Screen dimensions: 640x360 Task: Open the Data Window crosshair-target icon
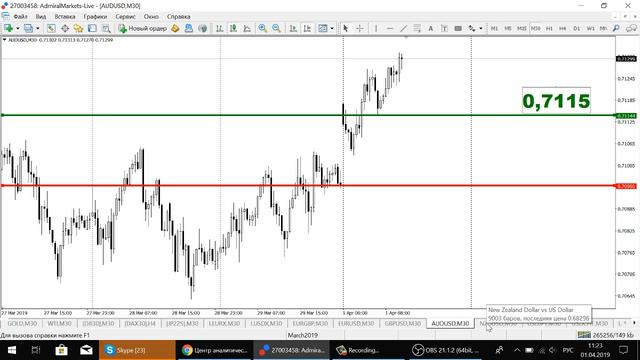point(65,28)
